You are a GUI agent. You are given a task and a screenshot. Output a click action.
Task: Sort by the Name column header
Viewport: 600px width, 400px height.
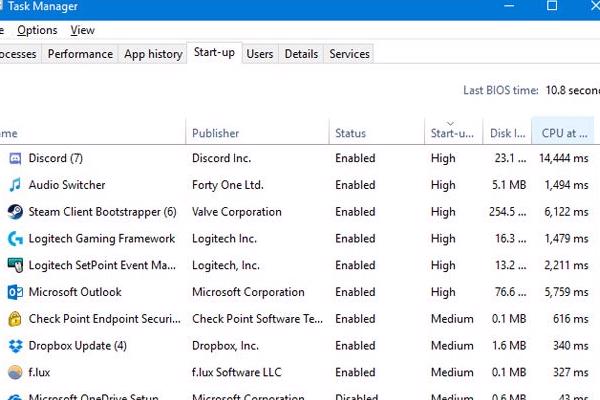(x=92, y=133)
